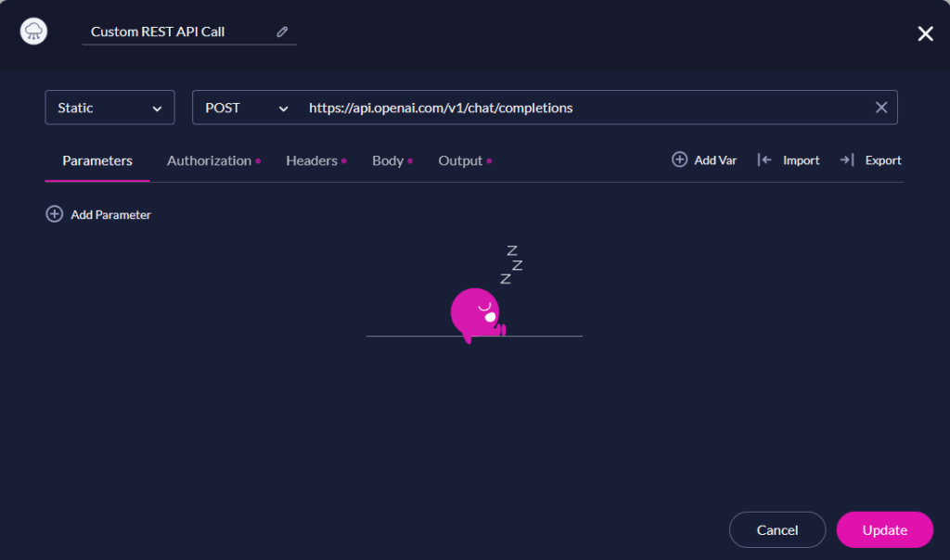950x560 pixels.
Task: Open the POST method dropdown
Action: [x=243, y=107]
